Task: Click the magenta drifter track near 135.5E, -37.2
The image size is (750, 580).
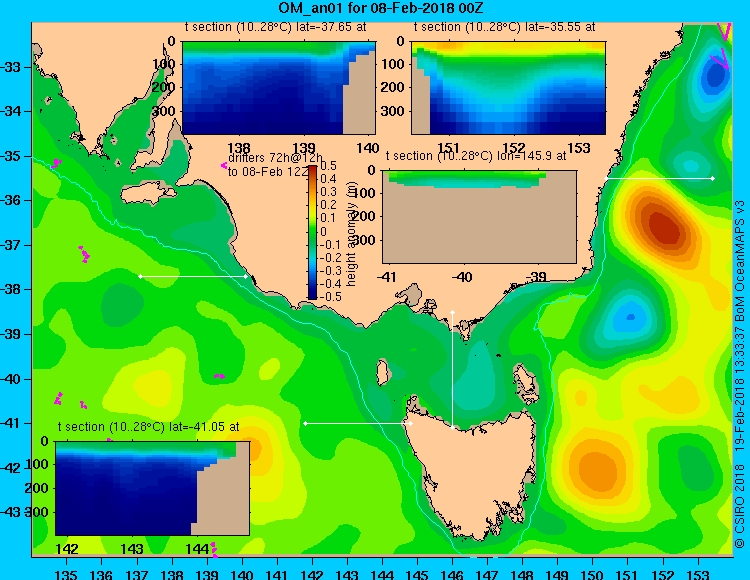Action: click(x=84, y=254)
